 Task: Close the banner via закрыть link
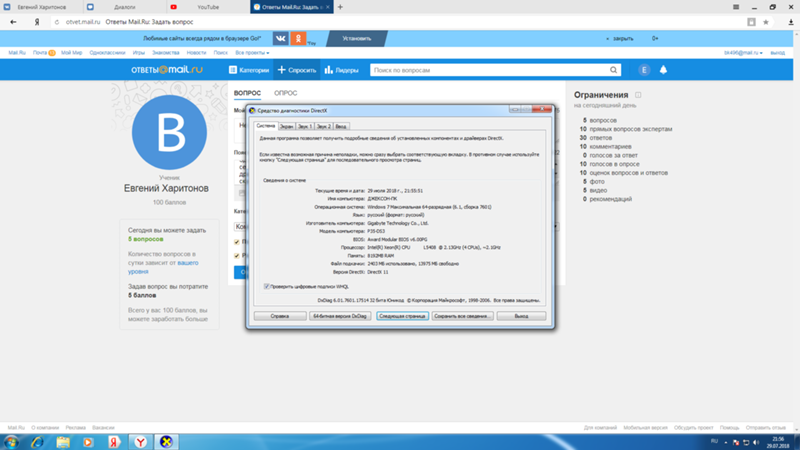point(622,38)
